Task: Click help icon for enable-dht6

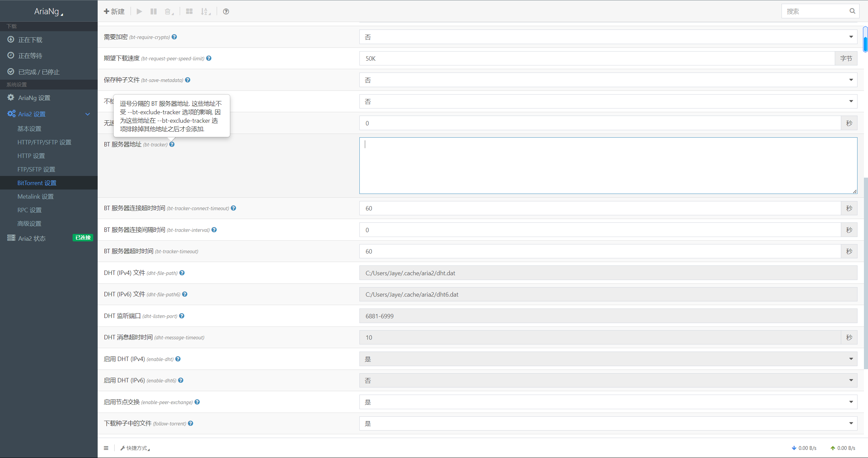Action: [181, 380]
